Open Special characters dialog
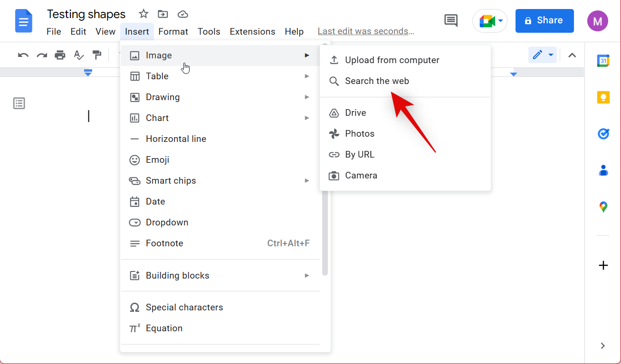This screenshot has width=621, height=364. coord(220,308)
